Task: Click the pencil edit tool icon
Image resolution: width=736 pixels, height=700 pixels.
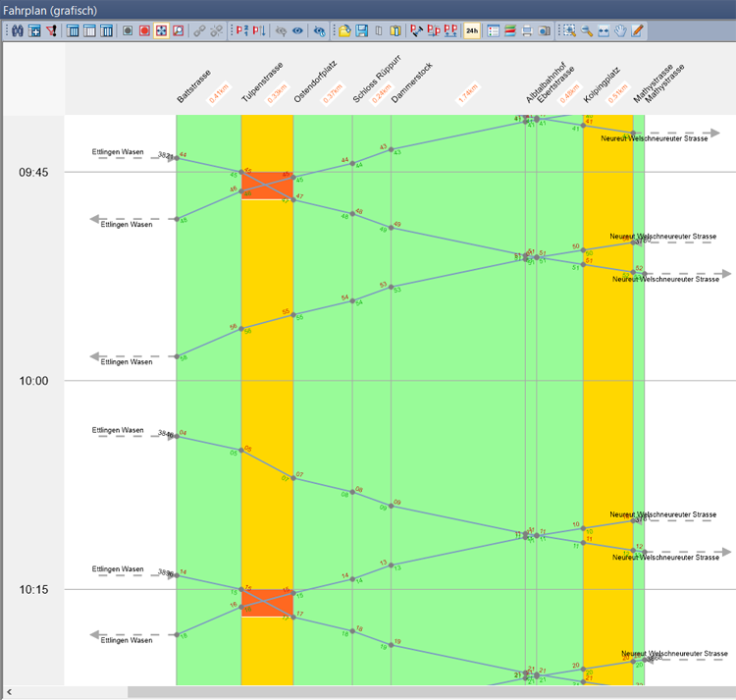Action: coord(638,31)
